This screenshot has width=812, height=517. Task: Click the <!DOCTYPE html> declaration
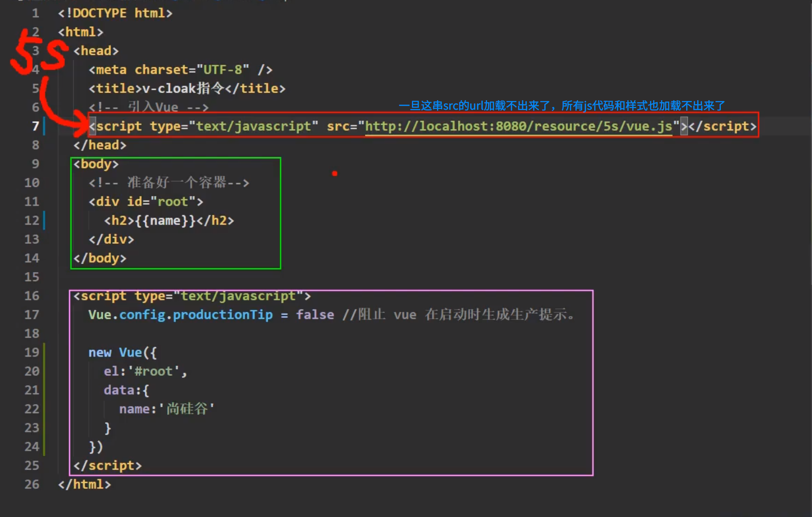(115, 14)
